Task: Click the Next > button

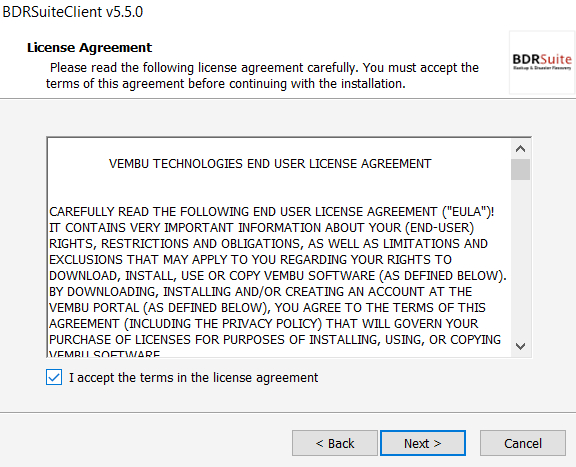Action: [x=423, y=443]
